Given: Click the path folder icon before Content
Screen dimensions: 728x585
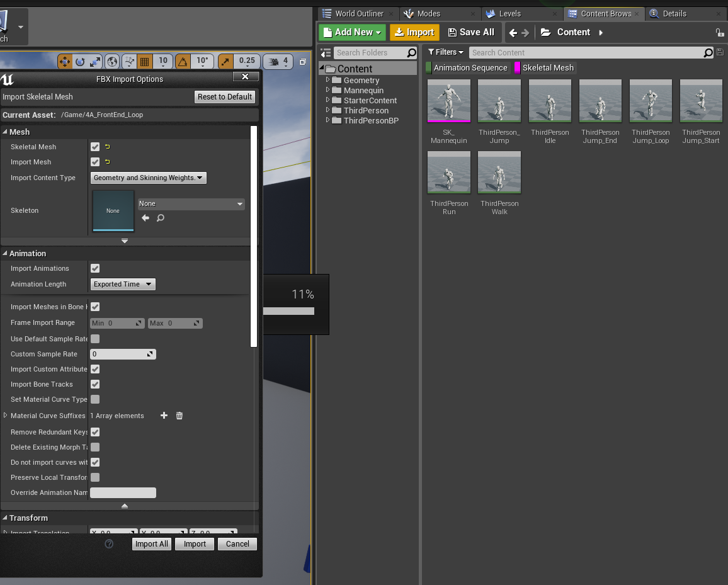Looking at the screenshot, I should coord(545,32).
